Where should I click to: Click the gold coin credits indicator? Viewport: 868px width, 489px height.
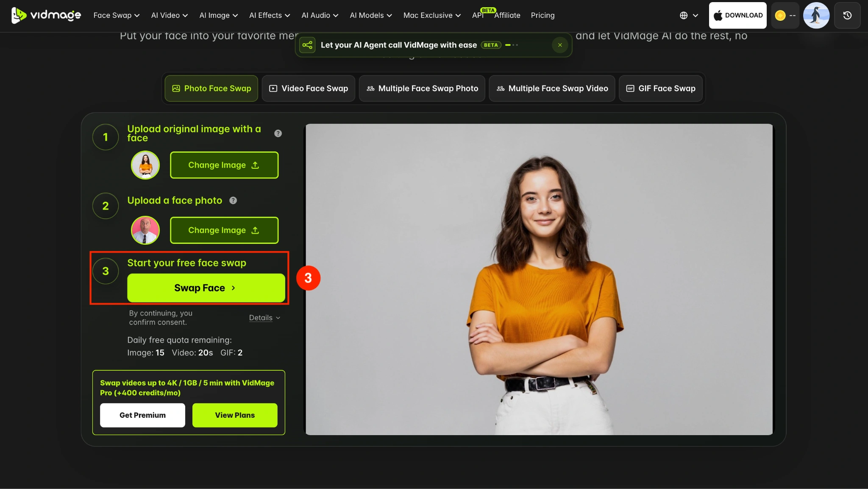pos(785,15)
